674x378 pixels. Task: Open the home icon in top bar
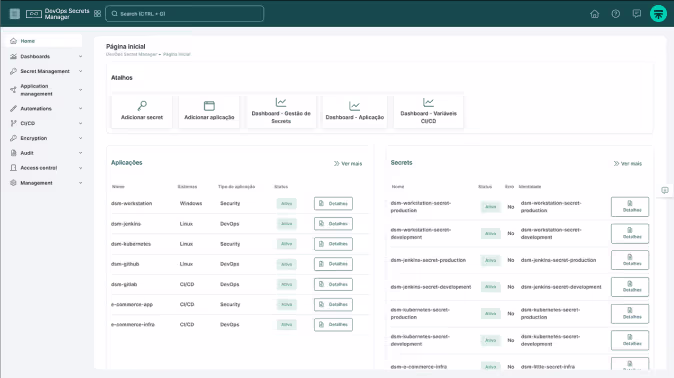(594, 14)
